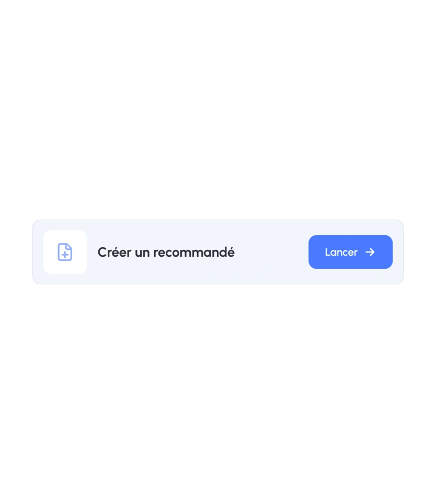Tap the white square holding the document icon
Image resolution: width=436 pixels, height=504 pixels.
coord(65,252)
